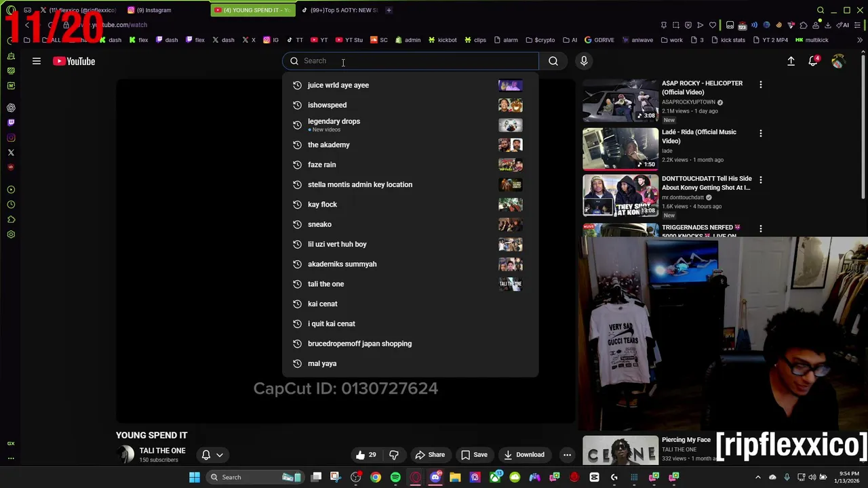The width and height of the screenshot is (868, 488).
Task: Open Discord from the taskbar
Action: pos(435,477)
